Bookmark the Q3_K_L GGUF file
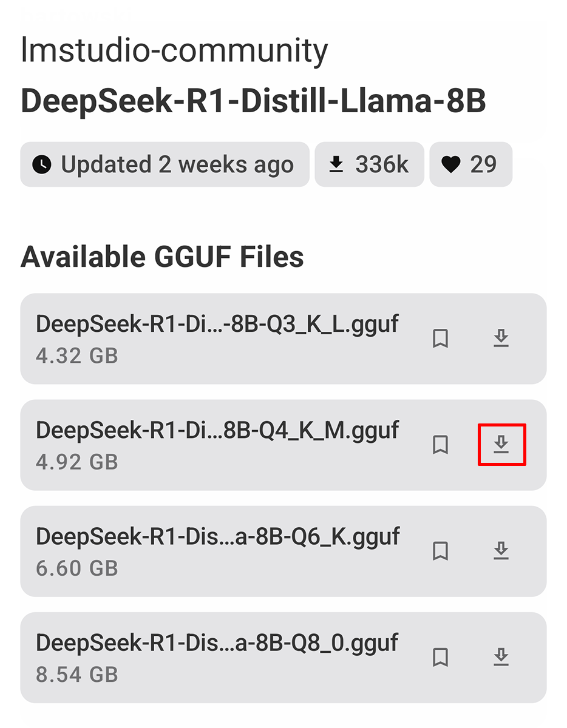The height and width of the screenshot is (728, 567). (440, 339)
